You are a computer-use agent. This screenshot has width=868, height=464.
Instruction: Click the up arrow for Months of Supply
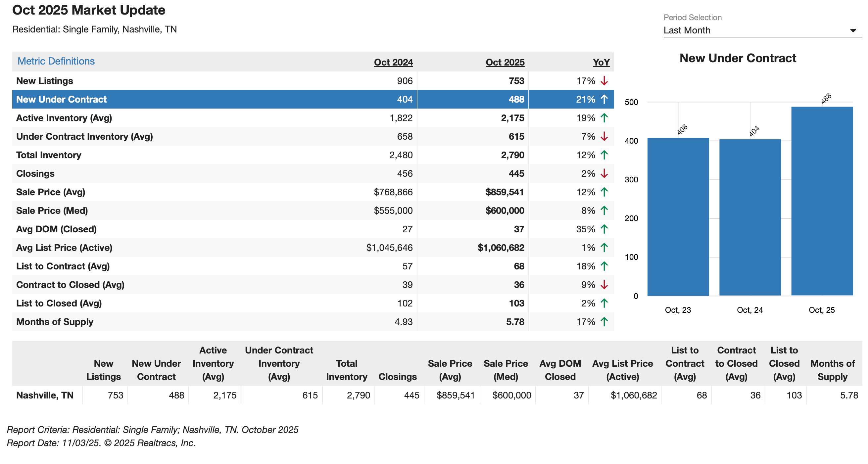tap(604, 322)
